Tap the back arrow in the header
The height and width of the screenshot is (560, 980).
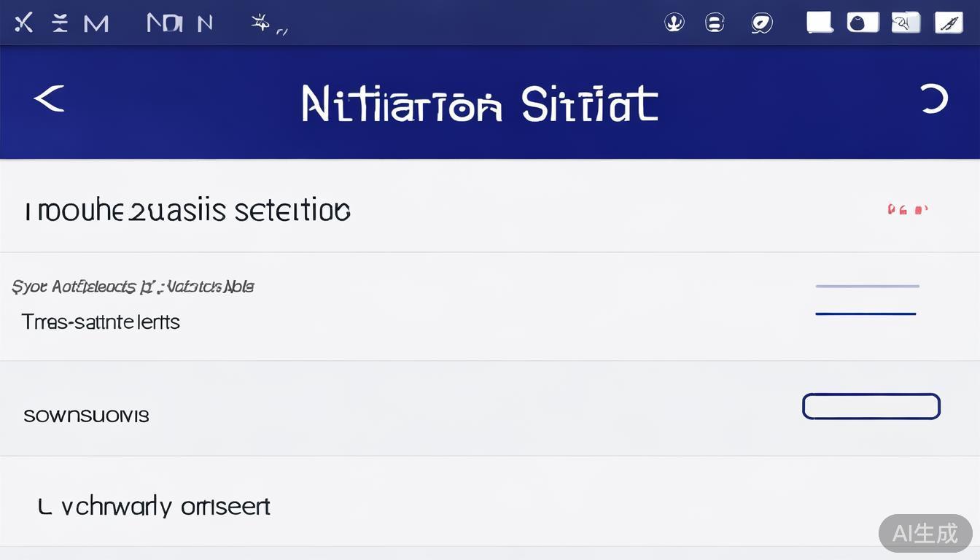pyautogui.click(x=49, y=98)
